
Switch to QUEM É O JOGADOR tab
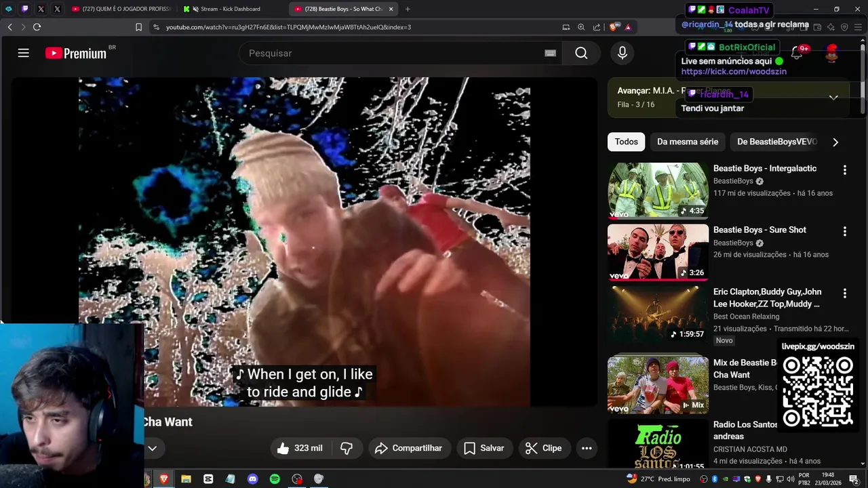point(121,9)
